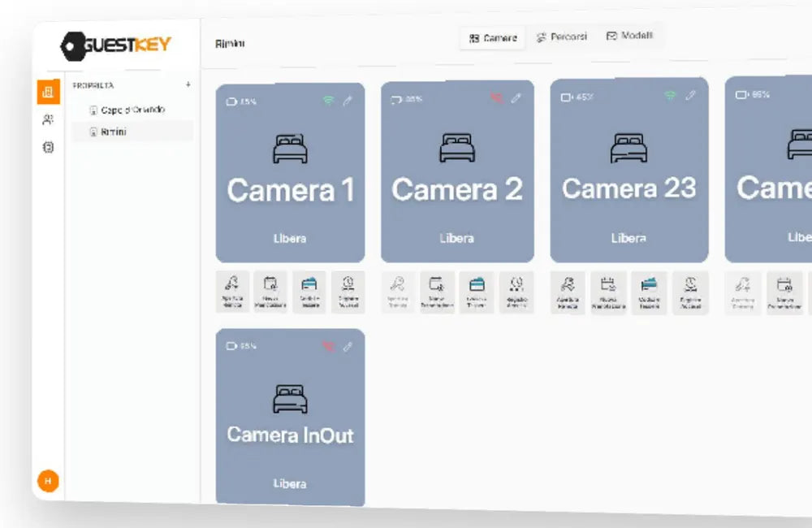Click codes and cards button under Camera 1
812x528 pixels.
(x=309, y=292)
